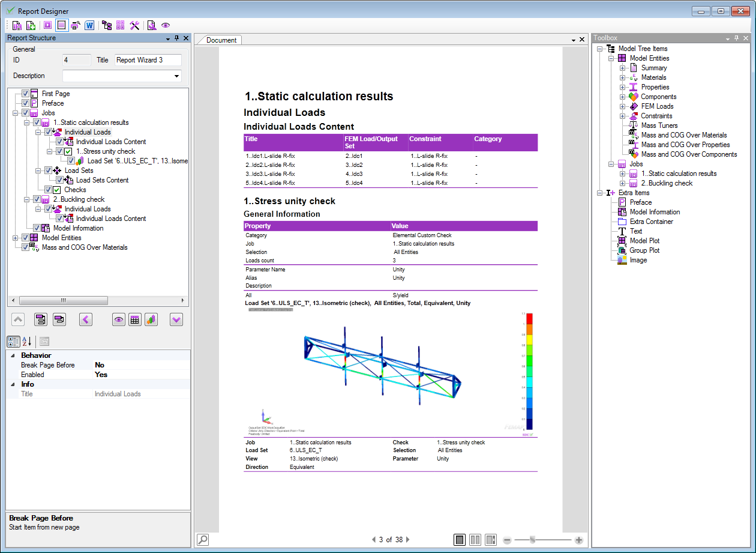Switch property grid to categorized view
This screenshot has width=756, height=553.
pos(13,342)
